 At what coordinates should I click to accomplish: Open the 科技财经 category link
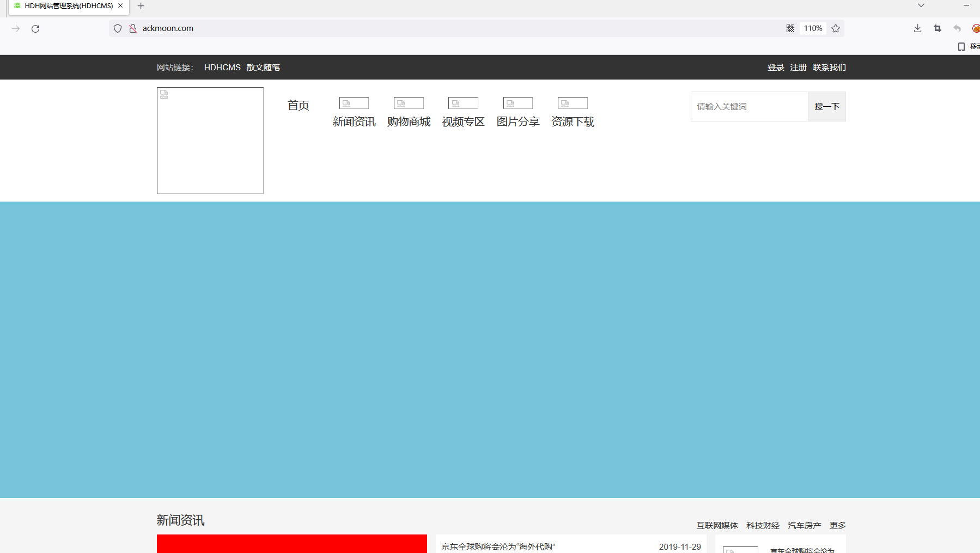tap(763, 526)
